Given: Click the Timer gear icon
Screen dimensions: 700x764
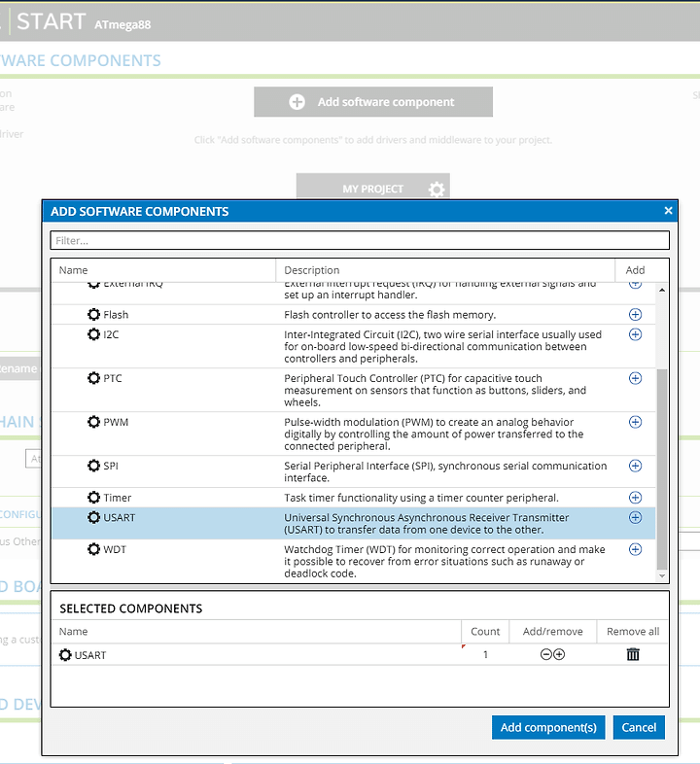Looking at the screenshot, I should [x=93, y=498].
